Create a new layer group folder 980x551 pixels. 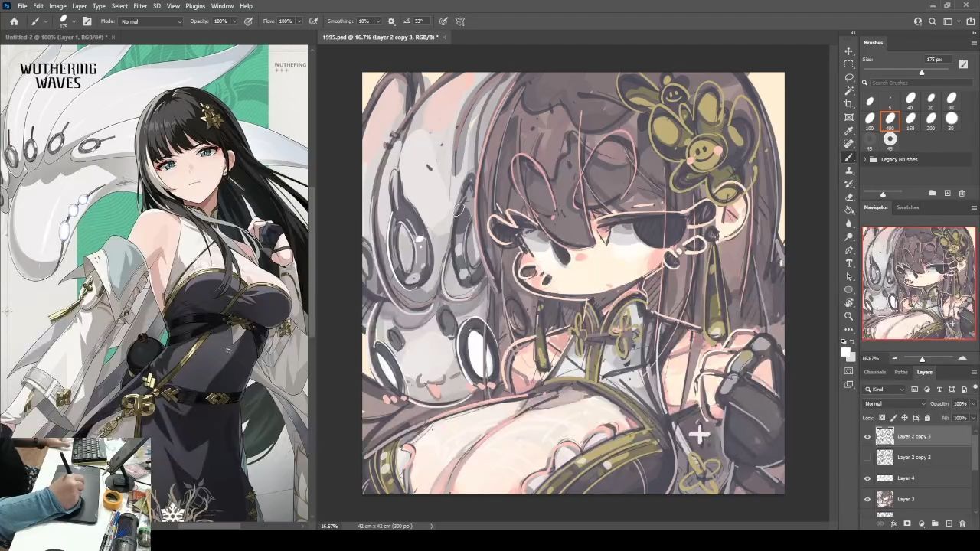click(x=935, y=524)
